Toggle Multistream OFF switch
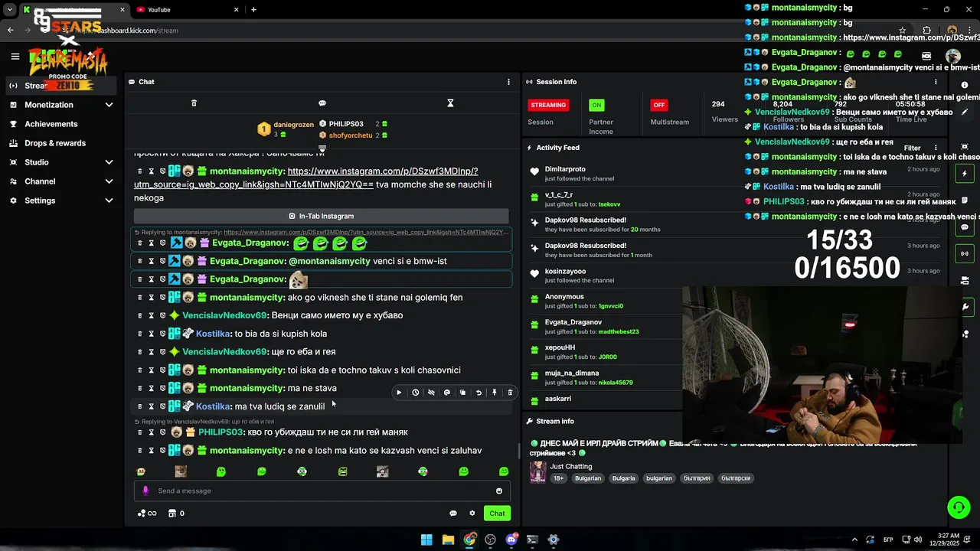This screenshot has height=551, width=980. [x=658, y=105]
